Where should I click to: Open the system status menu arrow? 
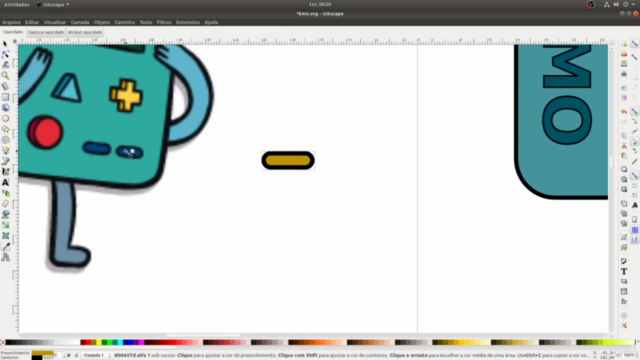pos(633,4)
